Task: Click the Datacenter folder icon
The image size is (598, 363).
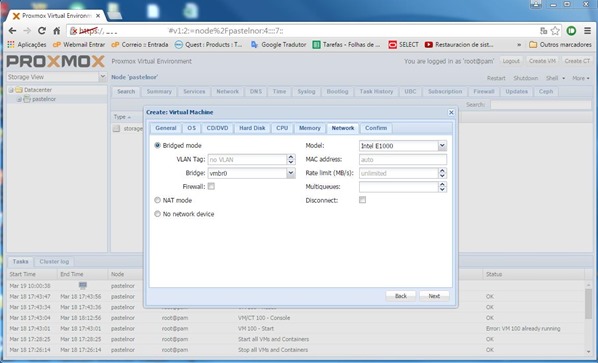Action: tap(19, 90)
